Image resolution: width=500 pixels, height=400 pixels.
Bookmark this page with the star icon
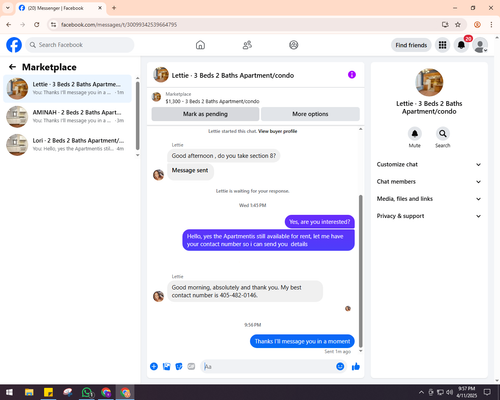pyautogui.click(x=458, y=25)
